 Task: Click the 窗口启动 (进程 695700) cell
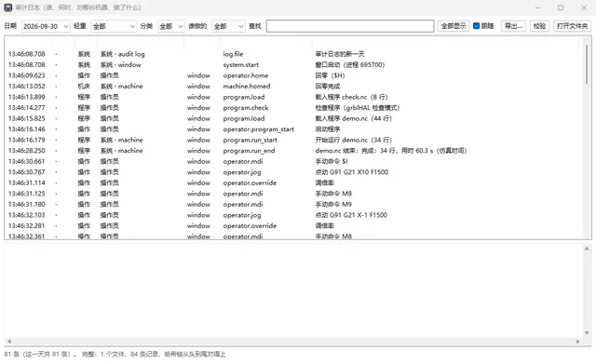pyautogui.click(x=350, y=64)
